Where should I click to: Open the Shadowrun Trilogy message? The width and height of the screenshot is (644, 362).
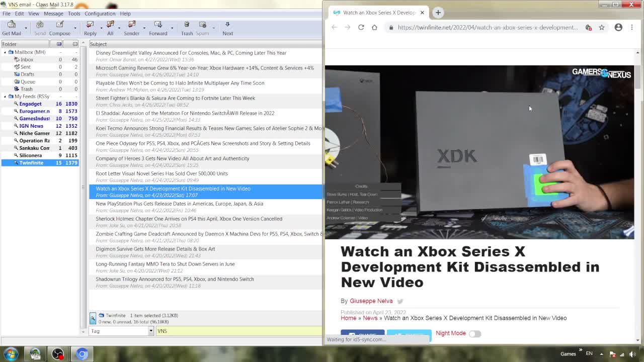pos(205,282)
